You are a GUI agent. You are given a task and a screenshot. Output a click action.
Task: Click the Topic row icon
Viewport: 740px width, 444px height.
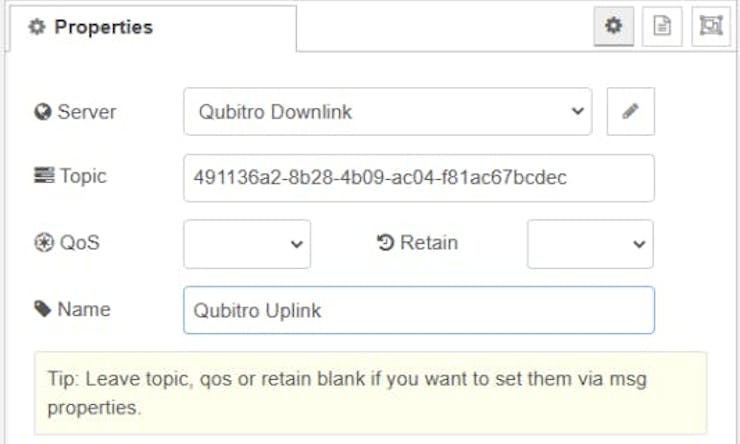tap(44, 177)
